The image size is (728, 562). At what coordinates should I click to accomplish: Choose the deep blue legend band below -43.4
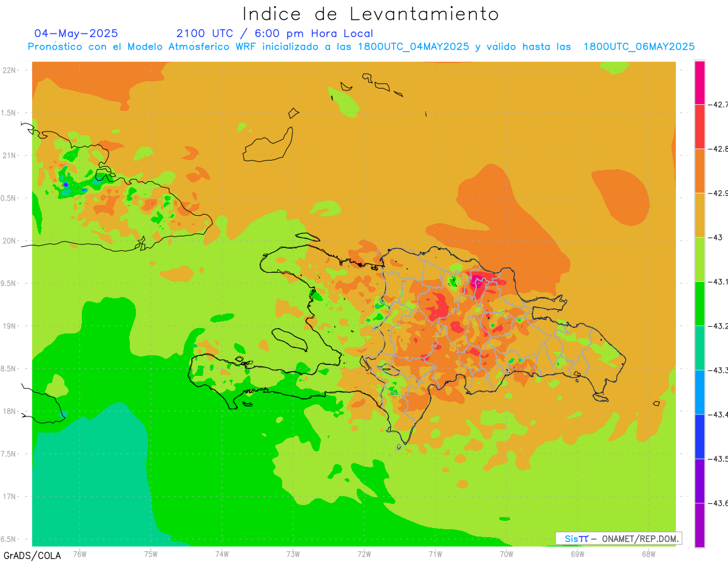(699, 436)
